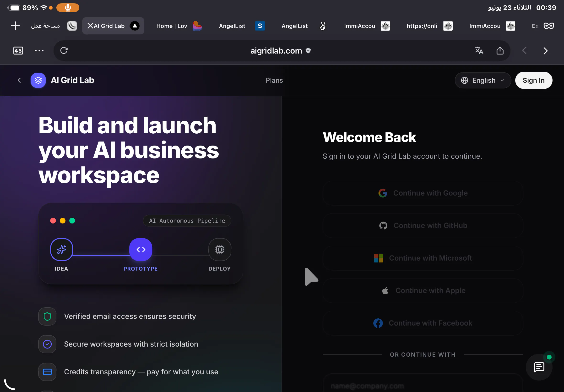Open a new browser tab with plus icon
The width and height of the screenshot is (564, 392).
(15, 26)
